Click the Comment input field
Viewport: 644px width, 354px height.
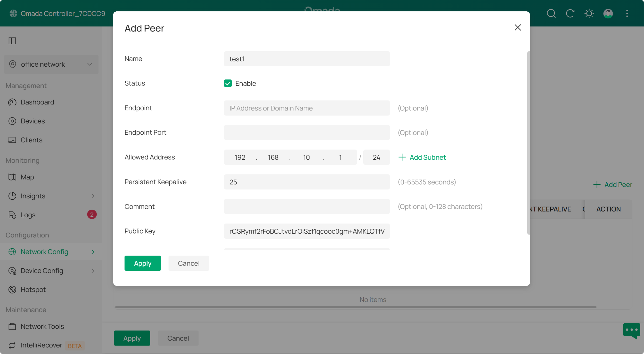[x=307, y=206]
